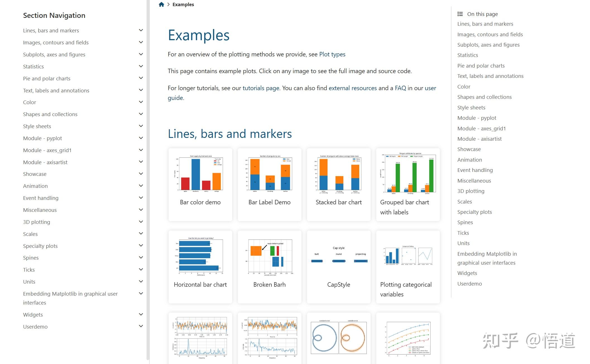The width and height of the screenshot is (590, 364).
Task: Follow the external resources link
Action: click(353, 88)
